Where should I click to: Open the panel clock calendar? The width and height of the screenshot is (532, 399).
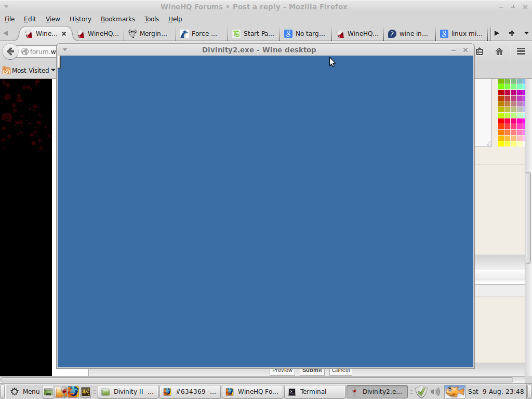496,392
